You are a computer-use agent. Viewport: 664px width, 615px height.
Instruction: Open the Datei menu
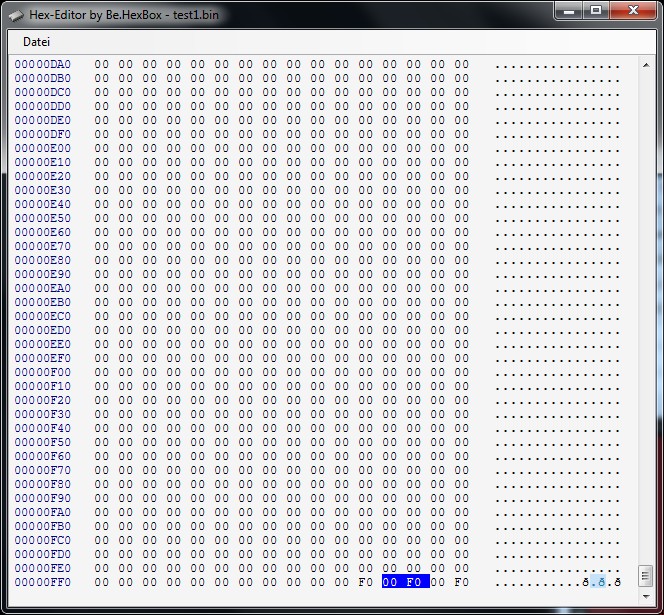(x=36, y=42)
